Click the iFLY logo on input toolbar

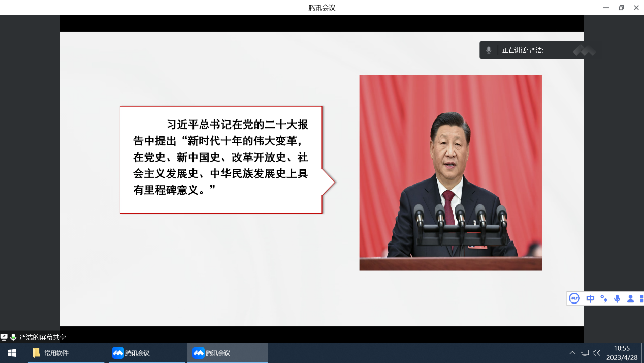[574, 298]
